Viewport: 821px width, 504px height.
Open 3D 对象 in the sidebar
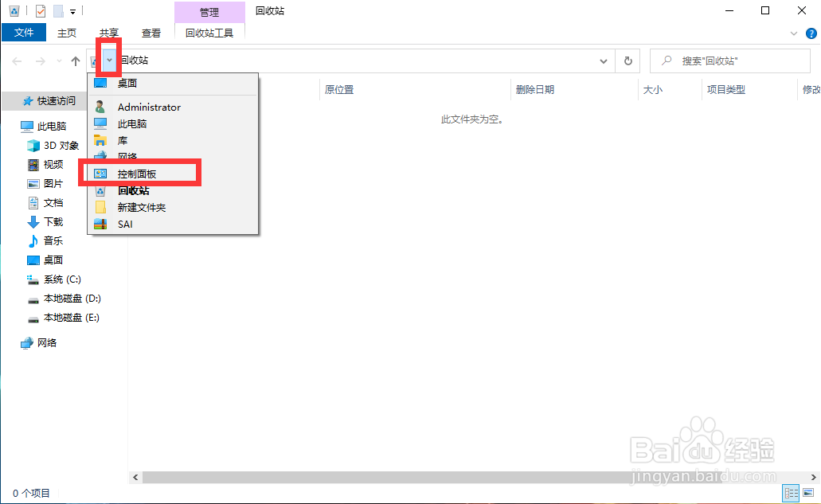[61, 146]
